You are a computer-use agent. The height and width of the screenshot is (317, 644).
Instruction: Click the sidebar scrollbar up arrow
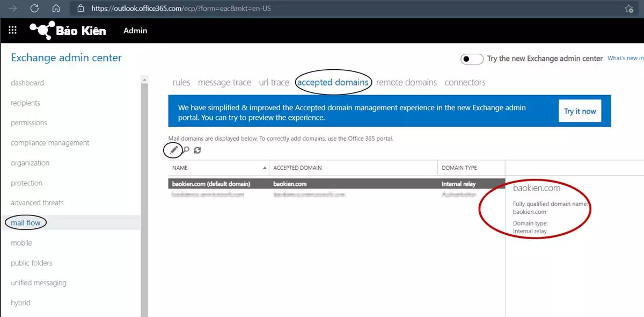(144, 80)
